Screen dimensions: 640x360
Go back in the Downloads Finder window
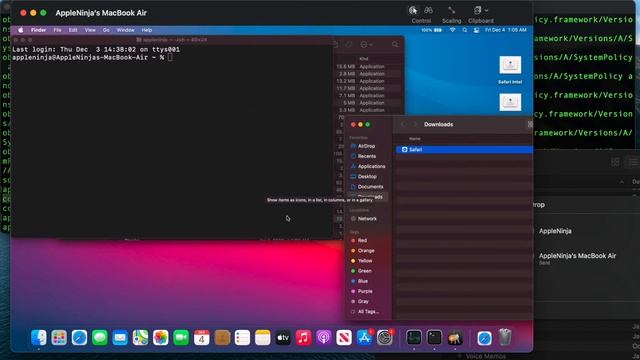coord(403,124)
